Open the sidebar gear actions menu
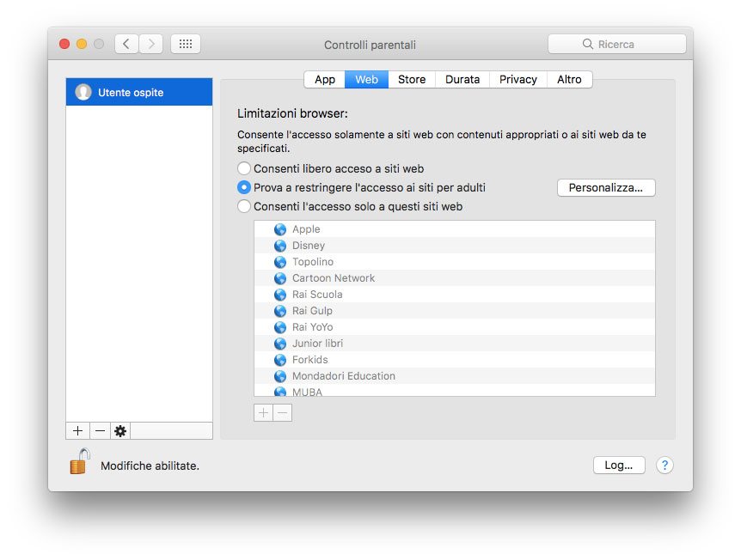This screenshot has height=560, width=741. (x=120, y=430)
